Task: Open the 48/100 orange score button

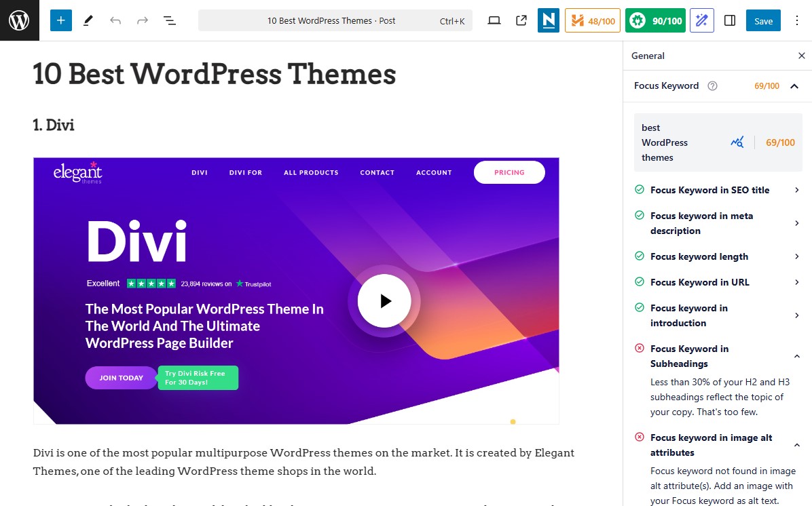Action: (593, 21)
